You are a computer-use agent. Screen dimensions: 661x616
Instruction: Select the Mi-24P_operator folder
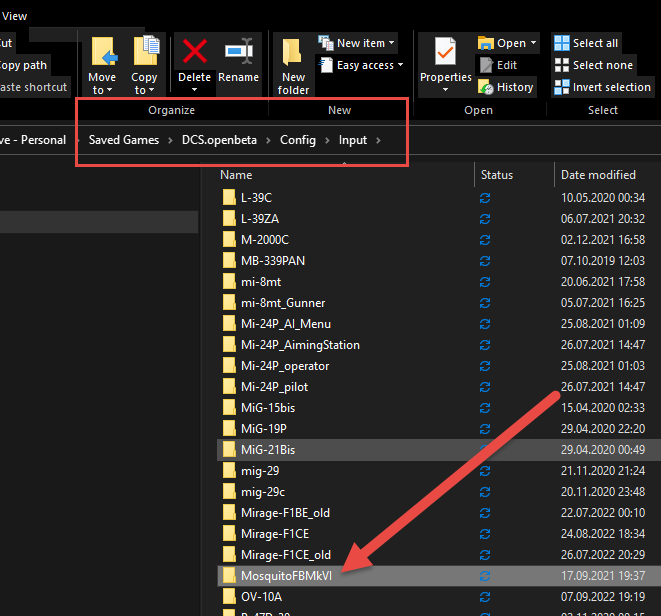coord(285,366)
